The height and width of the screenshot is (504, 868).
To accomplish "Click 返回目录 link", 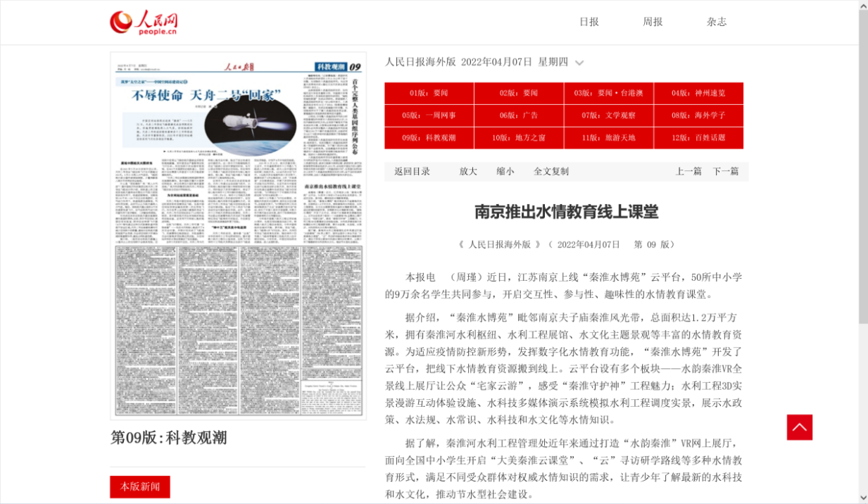I will [x=412, y=172].
